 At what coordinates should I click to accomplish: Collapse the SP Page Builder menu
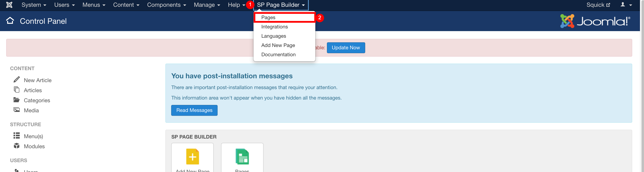(x=281, y=5)
